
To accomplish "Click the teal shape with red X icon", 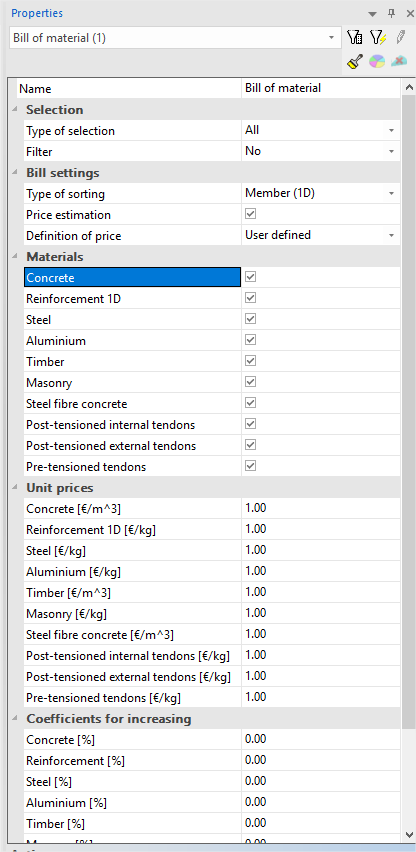I will (x=399, y=61).
